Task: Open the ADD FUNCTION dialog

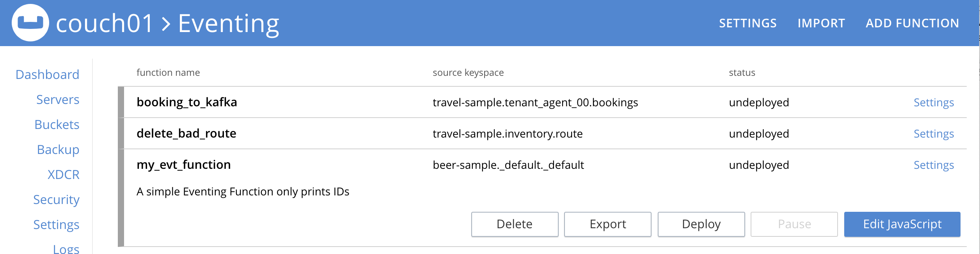Action: [912, 23]
